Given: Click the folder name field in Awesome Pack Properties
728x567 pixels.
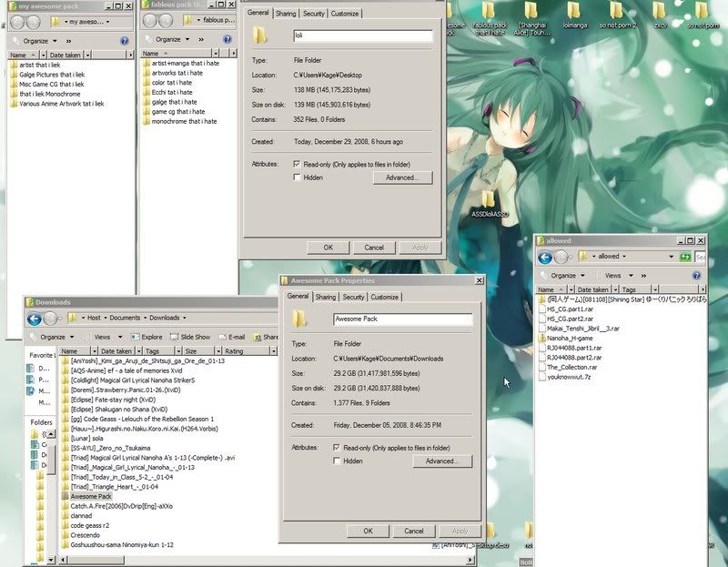Looking at the screenshot, I should point(401,319).
